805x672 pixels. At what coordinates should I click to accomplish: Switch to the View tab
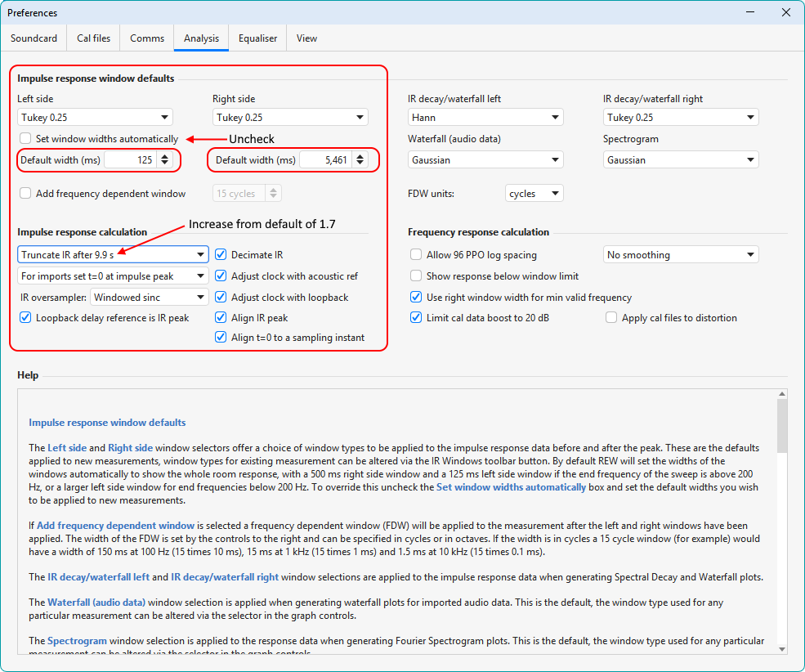(x=306, y=38)
